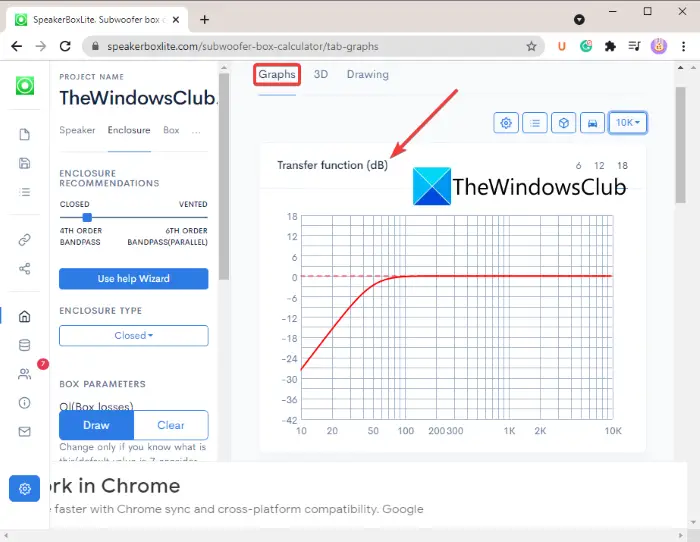Open graph settings gear button above chart
Viewport: 700px width, 542px height.
506,122
